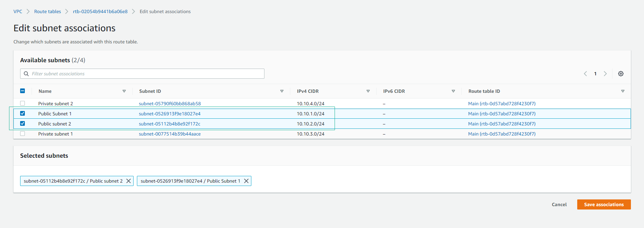Sort by IPv4 CIDR column arrow
Viewport: 644px width, 228px height.
point(368,91)
